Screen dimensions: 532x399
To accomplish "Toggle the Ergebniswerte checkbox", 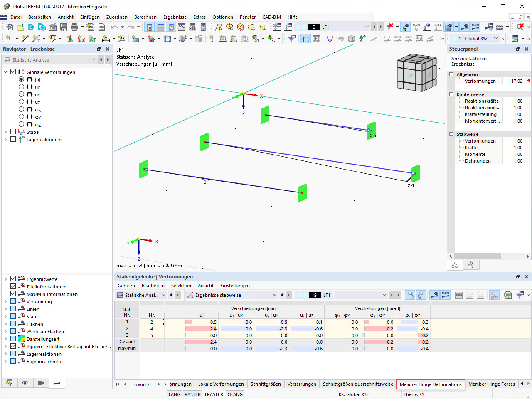I will point(13,279).
